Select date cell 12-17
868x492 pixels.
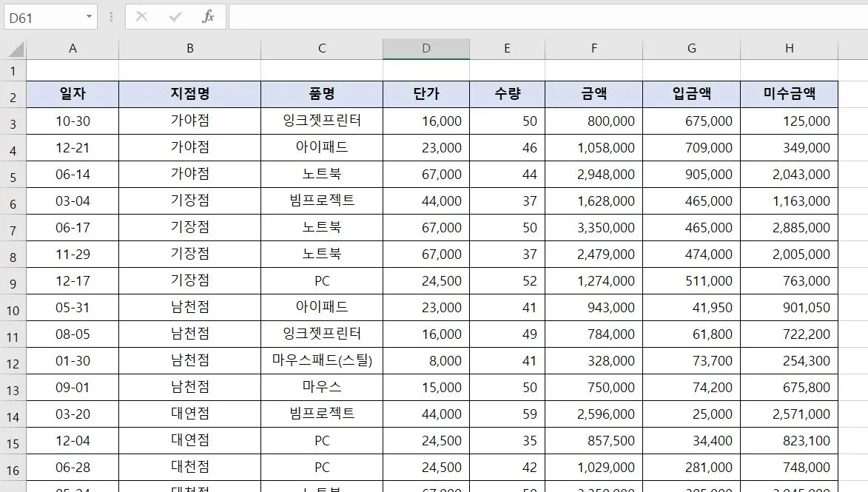tap(73, 281)
